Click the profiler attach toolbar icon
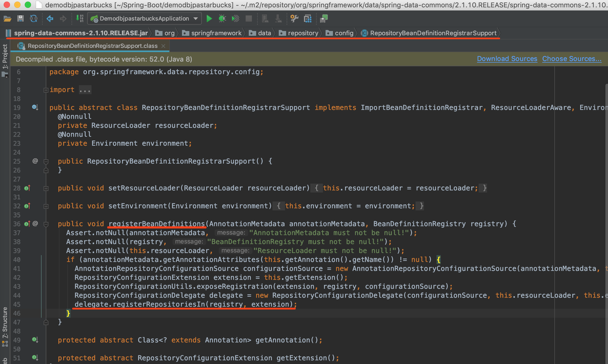 pos(265,18)
